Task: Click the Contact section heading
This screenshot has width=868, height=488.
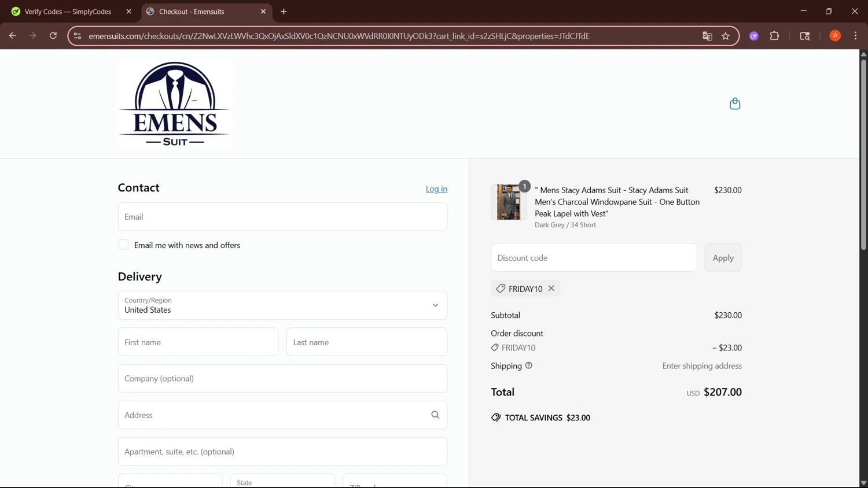Action: tap(139, 187)
